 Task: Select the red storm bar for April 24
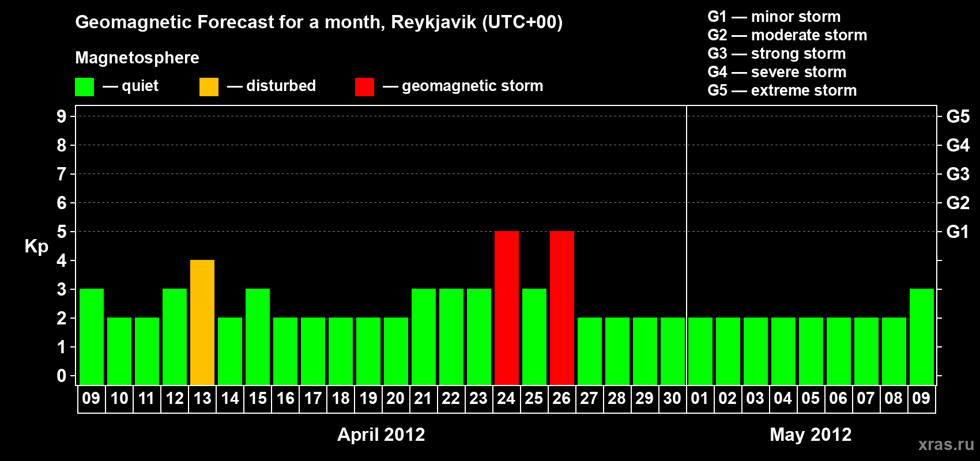pyautogui.click(x=507, y=308)
